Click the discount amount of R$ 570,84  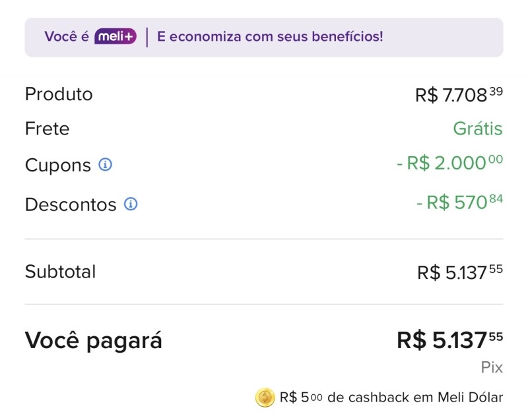point(459,202)
